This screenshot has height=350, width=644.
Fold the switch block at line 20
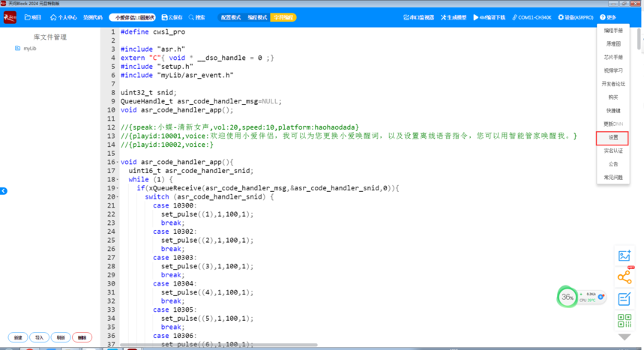tap(118, 197)
